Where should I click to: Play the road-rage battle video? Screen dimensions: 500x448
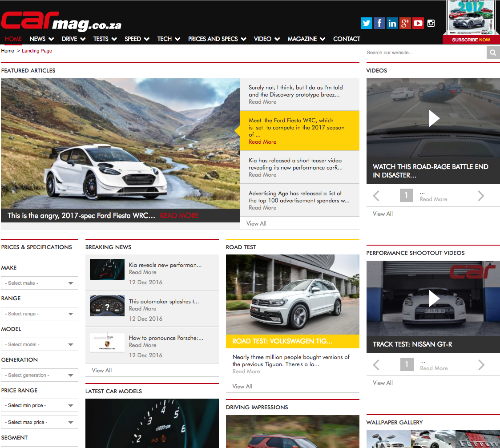click(x=434, y=118)
